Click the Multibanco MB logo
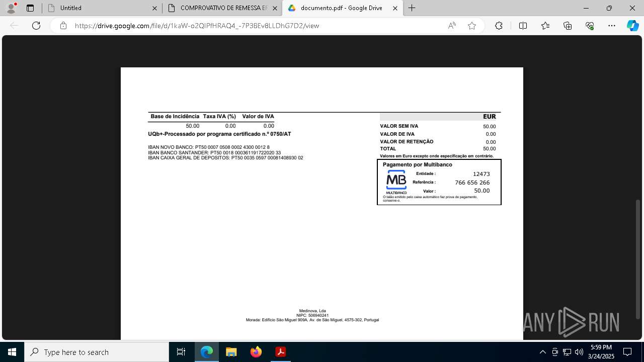 396,183
